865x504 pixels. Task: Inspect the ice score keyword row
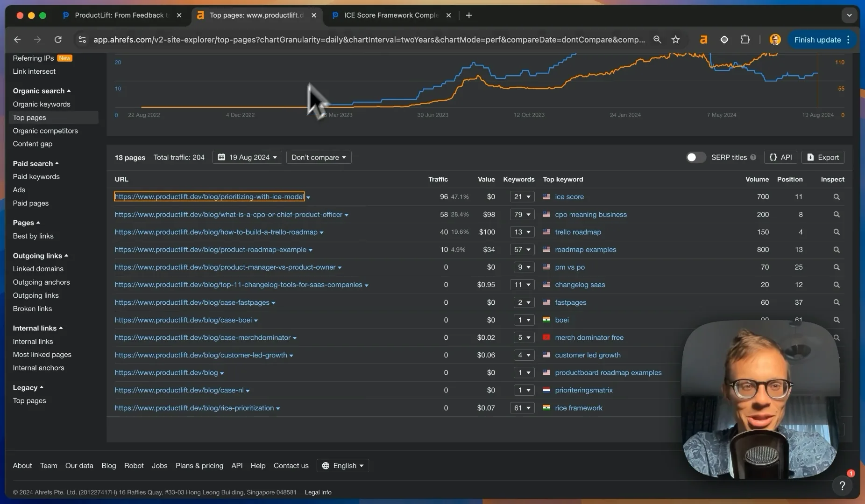(x=836, y=197)
